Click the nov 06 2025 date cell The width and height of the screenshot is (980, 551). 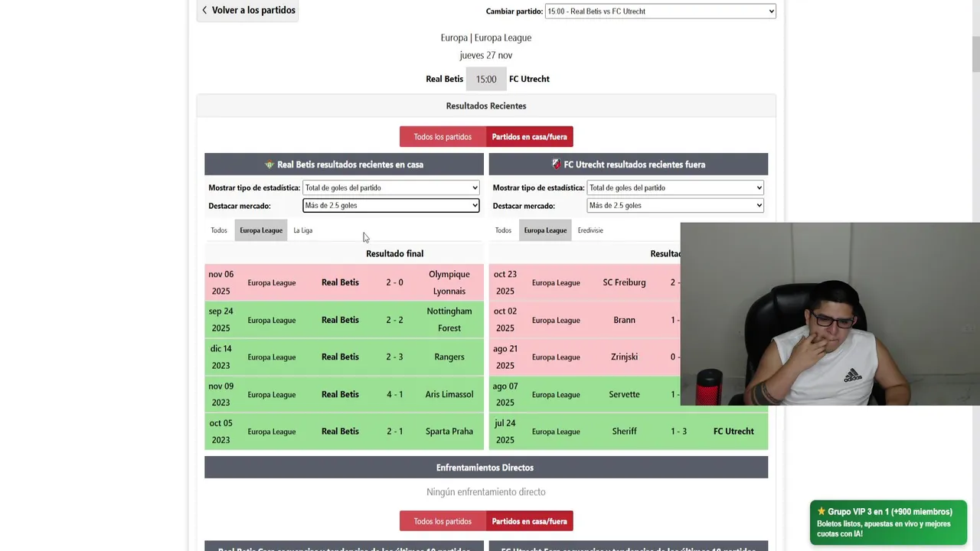pos(220,282)
